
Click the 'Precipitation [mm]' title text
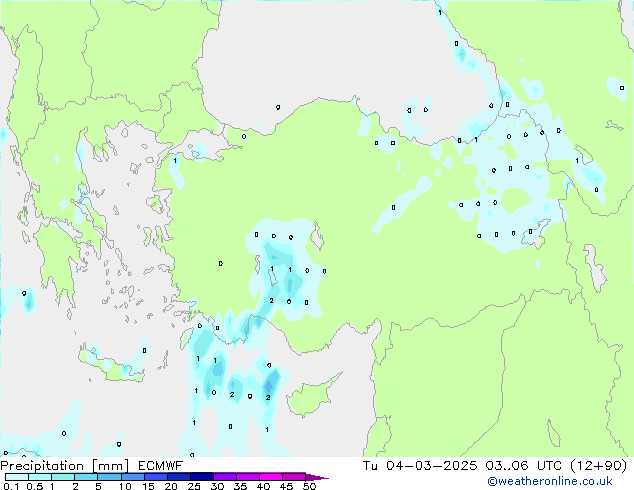point(64,466)
